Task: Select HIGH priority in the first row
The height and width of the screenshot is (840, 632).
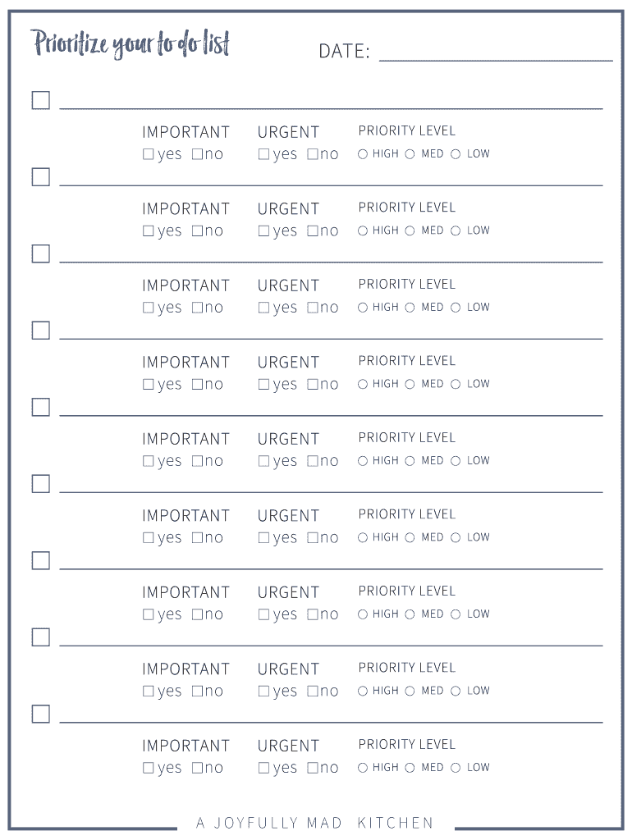Action: tap(363, 154)
